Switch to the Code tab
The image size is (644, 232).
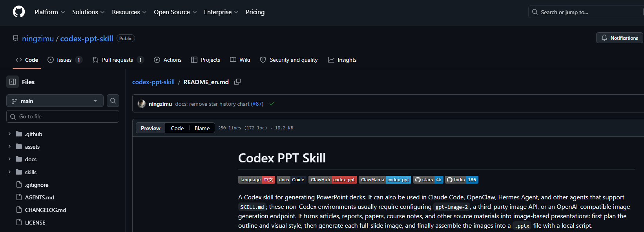coord(27,60)
